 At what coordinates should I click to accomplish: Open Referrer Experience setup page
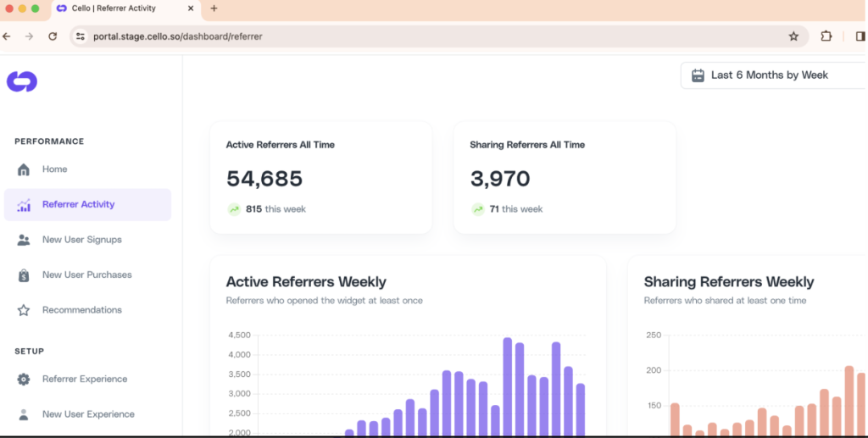87,380
